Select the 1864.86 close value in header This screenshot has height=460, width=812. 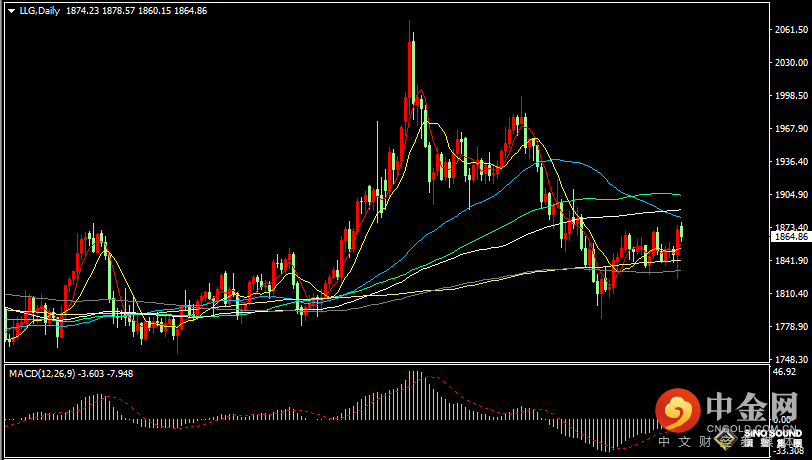(191, 10)
